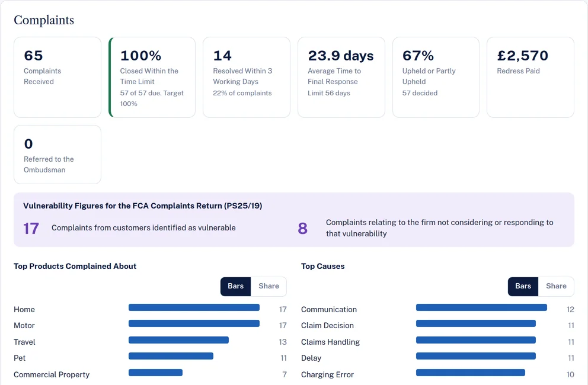Click the Top Products Complained About heading
The image size is (588, 385).
[x=75, y=266]
